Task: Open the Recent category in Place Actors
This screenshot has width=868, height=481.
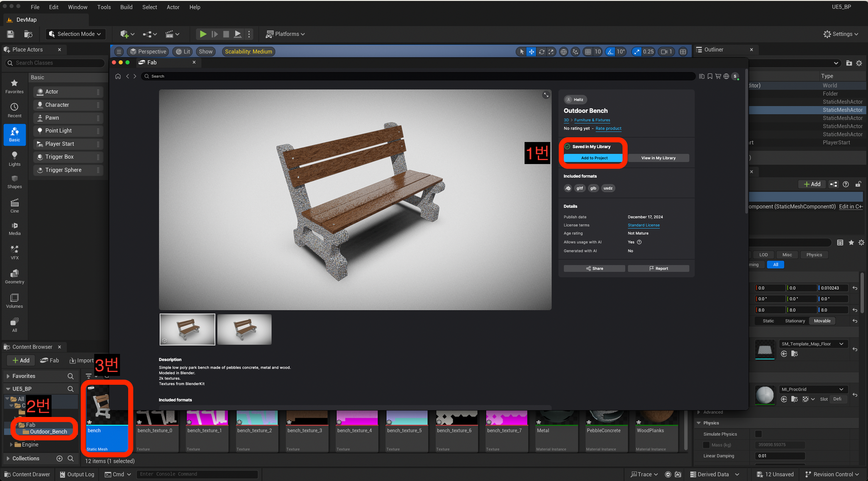Action: click(x=14, y=110)
